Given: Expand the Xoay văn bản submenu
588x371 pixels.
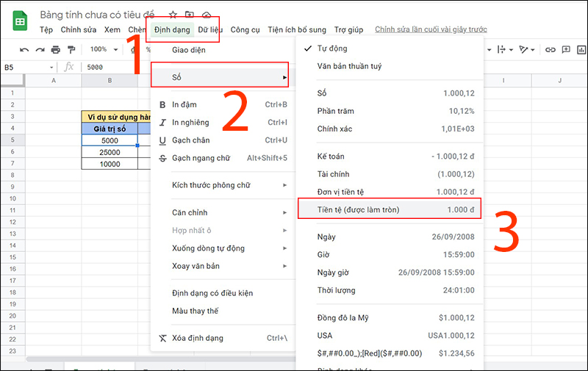Looking at the screenshot, I should point(223,266).
